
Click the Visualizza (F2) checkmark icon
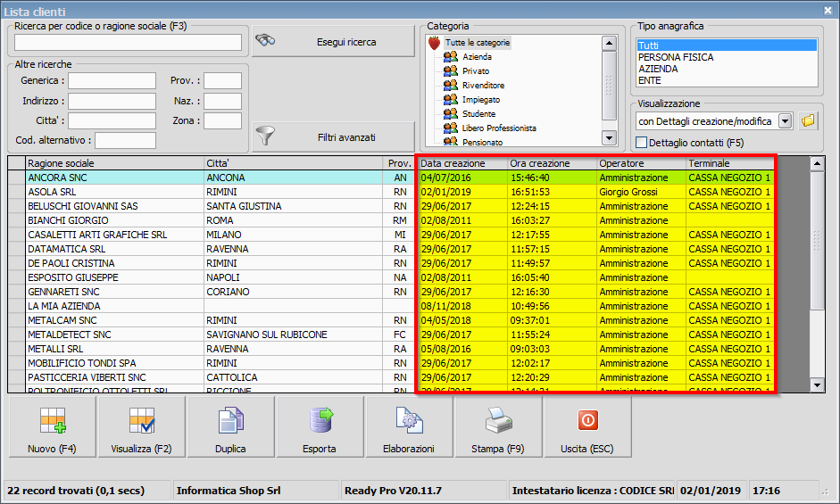(x=142, y=420)
